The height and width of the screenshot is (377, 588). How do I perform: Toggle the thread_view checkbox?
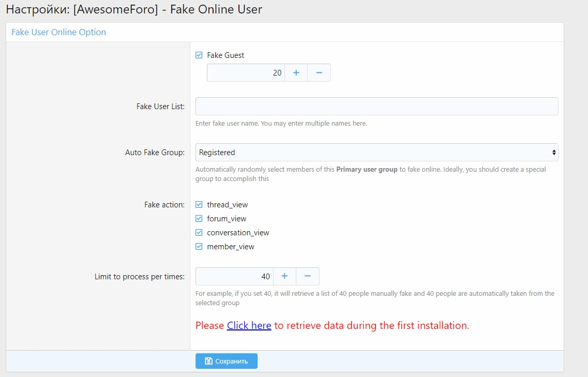(x=199, y=205)
